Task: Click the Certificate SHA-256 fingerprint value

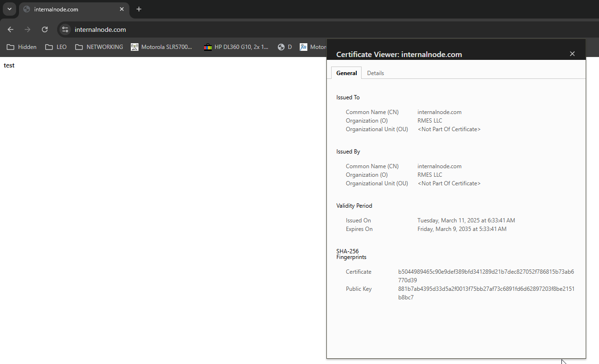Action: click(x=486, y=276)
